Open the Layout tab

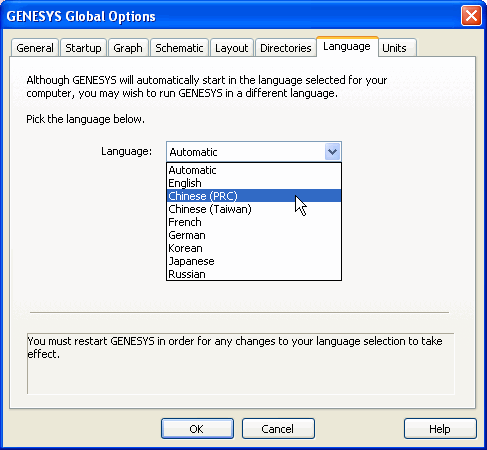point(232,48)
